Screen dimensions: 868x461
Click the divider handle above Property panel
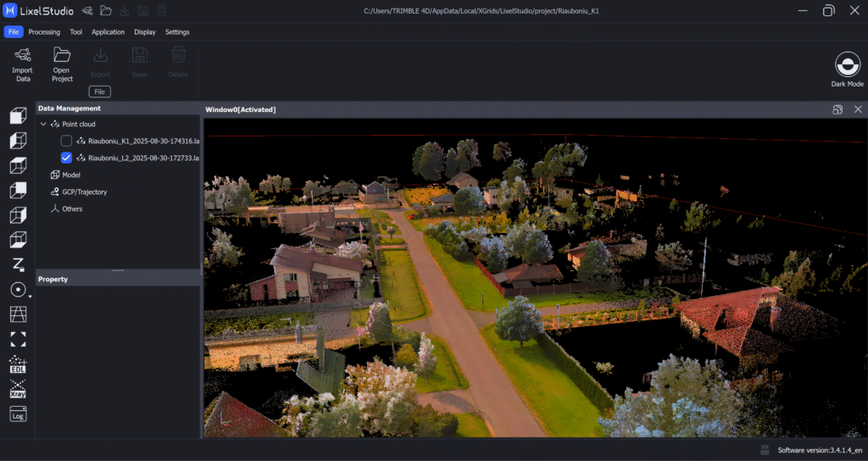tap(118, 270)
